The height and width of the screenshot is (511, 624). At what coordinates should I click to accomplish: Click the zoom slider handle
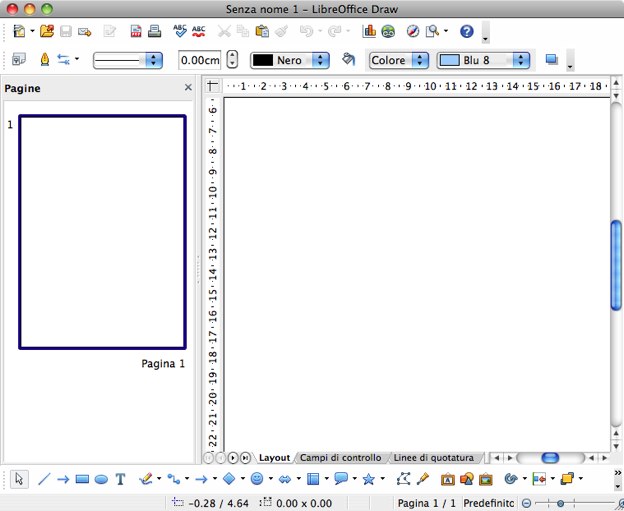point(560,503)
